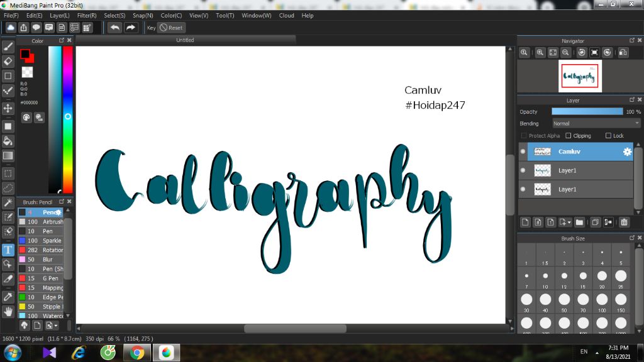
Task: Select the Brush tool
Action: 8,47
